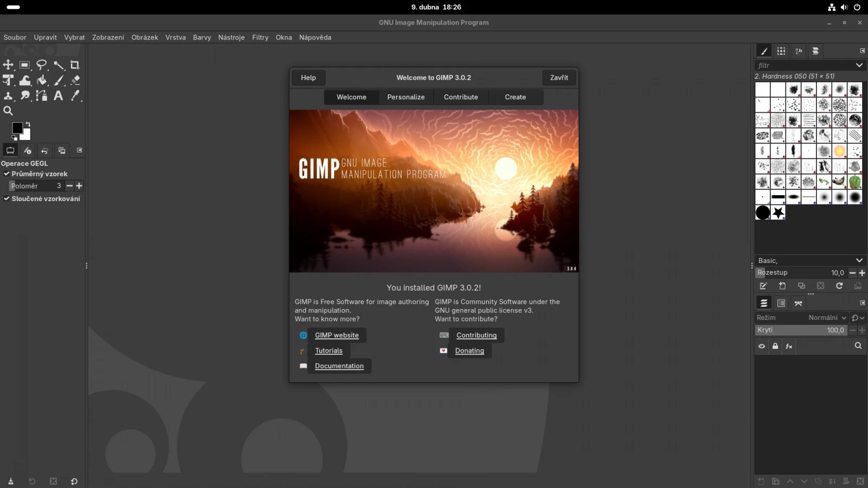The height and width of the screenshot is (488, 868).
Task: Open the Create tab in Welcome dialog
Action: (x=515, y=97)
